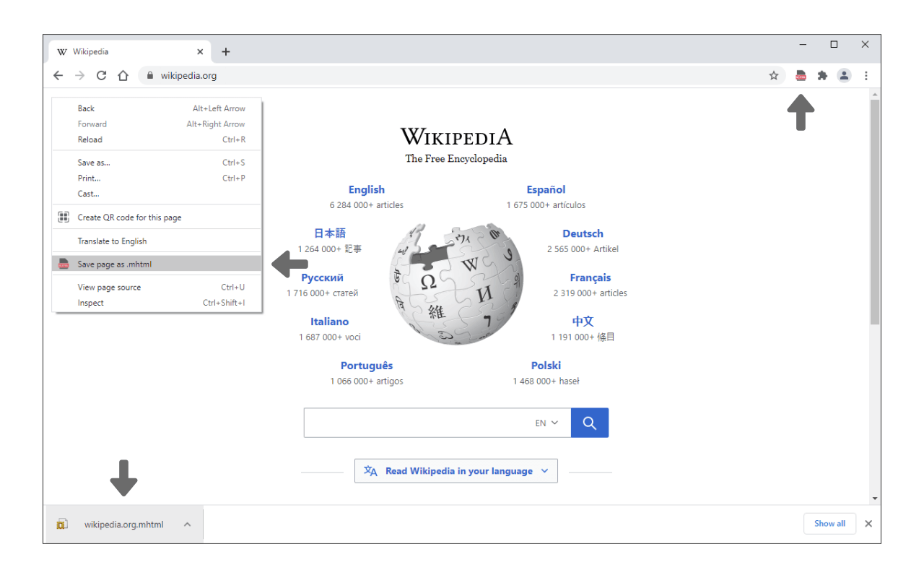924x578 pixels.
Task: Click the Wikipedia heading text
Action: click(x=456, y=137)
